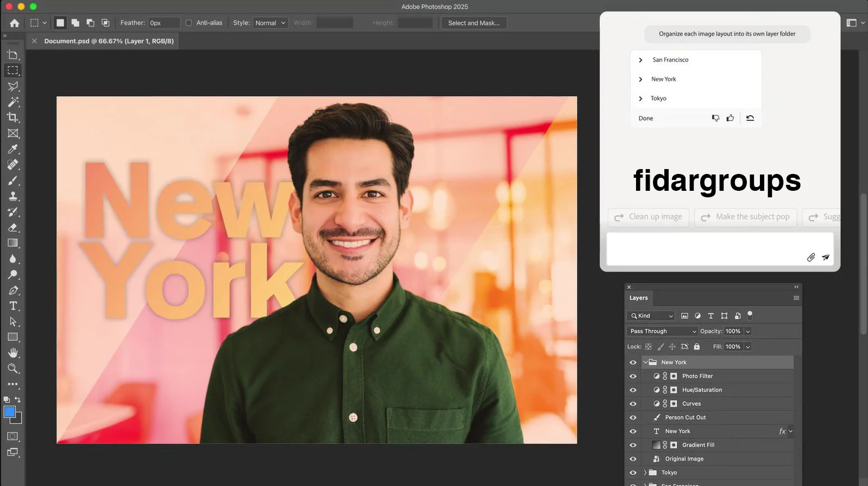This screenshot has height=486, width=868.
Task: Select the Magic Wand tool
Action: (13, 102)
